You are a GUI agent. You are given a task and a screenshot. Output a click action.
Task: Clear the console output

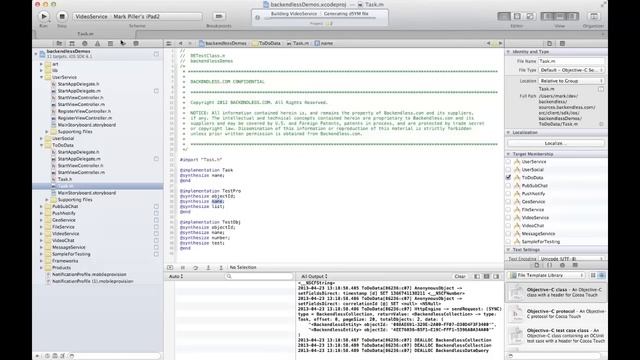pyautogui.click(x=460, y=276)
